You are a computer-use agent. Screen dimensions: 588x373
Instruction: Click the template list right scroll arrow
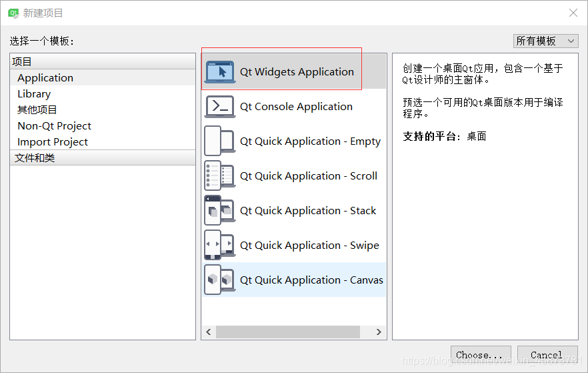tap(379, 332)
